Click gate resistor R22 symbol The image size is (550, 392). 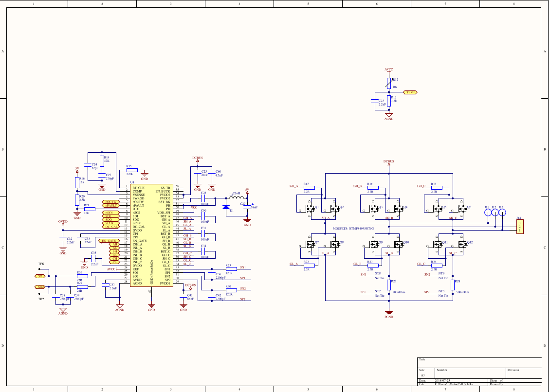[309, 266]
